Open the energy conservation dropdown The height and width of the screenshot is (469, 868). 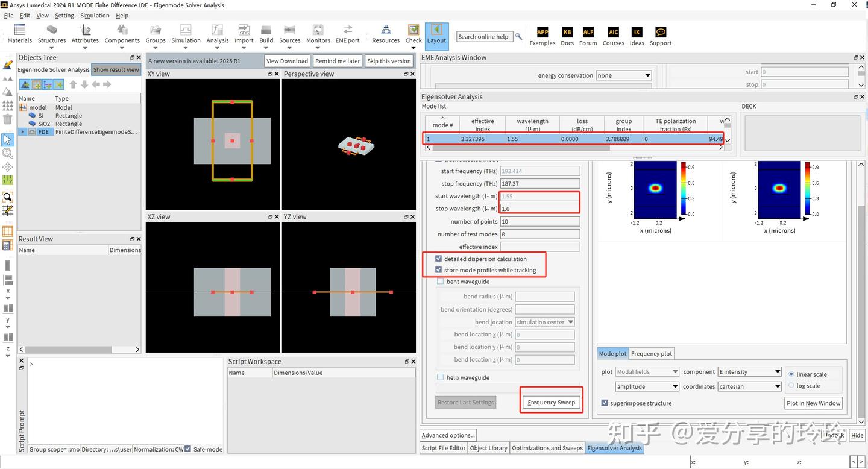[624, 75]
